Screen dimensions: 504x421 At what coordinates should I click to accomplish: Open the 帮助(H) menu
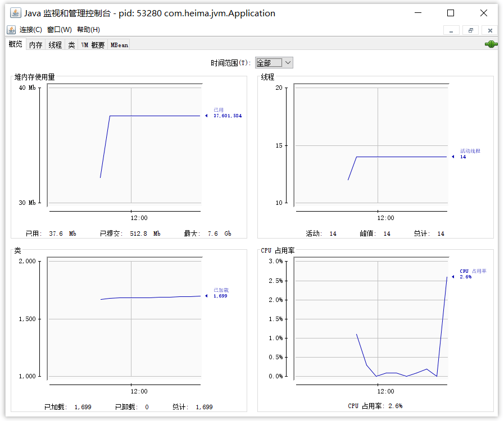[88, 30]
